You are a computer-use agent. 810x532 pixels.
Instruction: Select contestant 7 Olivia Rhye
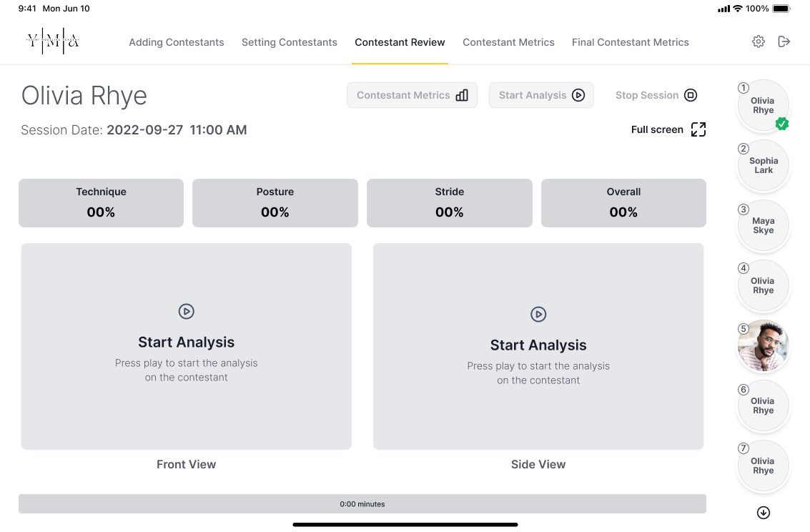pos(763,466)
